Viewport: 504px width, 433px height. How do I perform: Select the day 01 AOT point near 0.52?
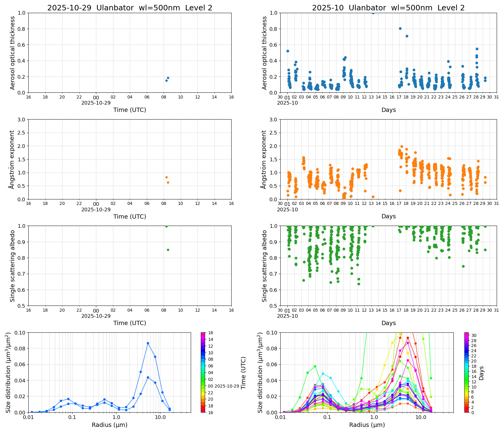[x=288, y=51]
